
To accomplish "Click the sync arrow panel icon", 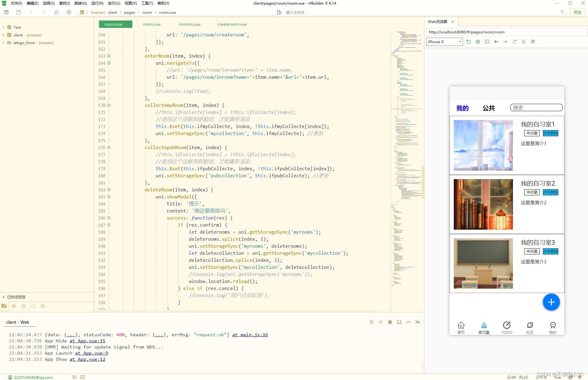I will (x=33, y=306).
